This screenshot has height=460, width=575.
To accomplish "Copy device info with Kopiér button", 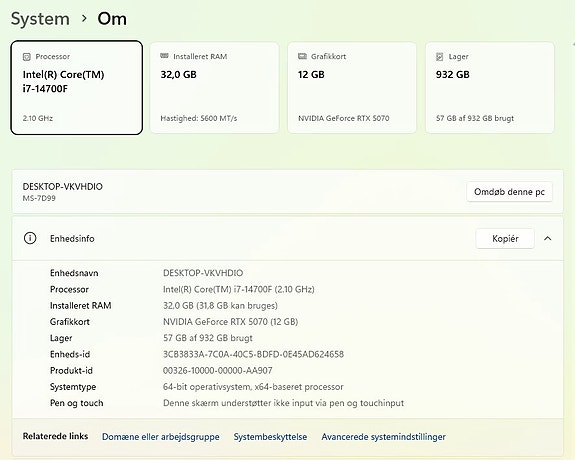I will [x=505, y=238].
